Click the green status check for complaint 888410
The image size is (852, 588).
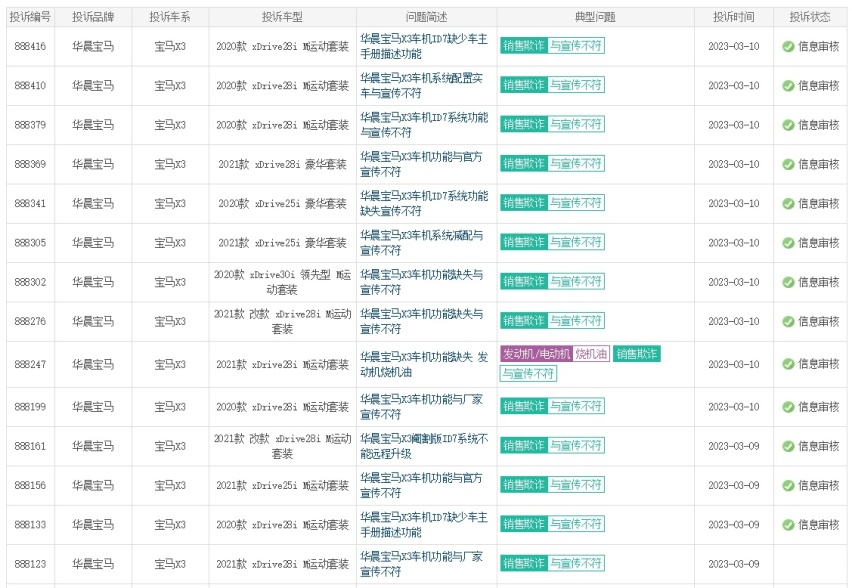click(x=788, y=86)
